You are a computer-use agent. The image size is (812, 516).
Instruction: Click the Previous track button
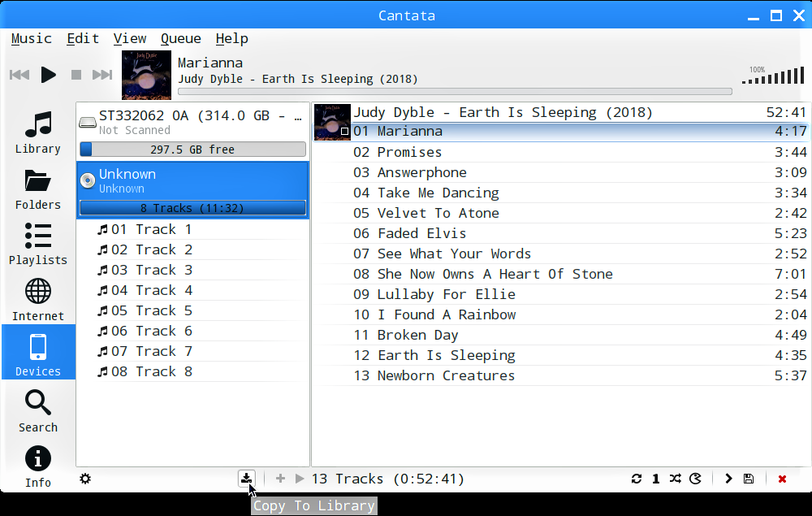pyautogui.click(x=19, y=75)
